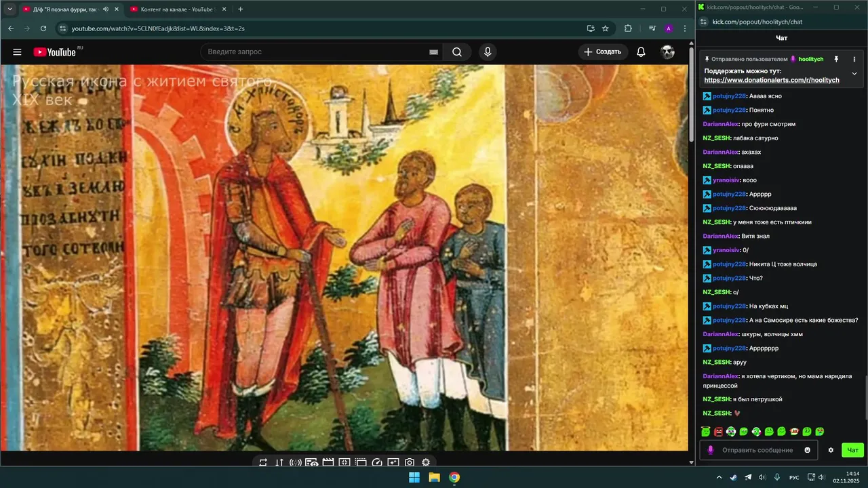868x488 pixels.
Task: Click the Создать button
Action: point(602,52)
